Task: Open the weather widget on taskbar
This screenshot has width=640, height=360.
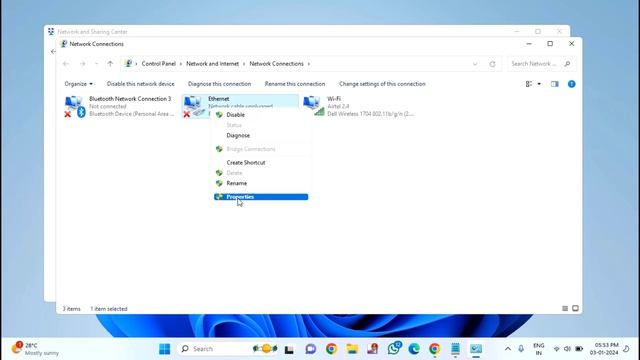Action: point(35,349)
